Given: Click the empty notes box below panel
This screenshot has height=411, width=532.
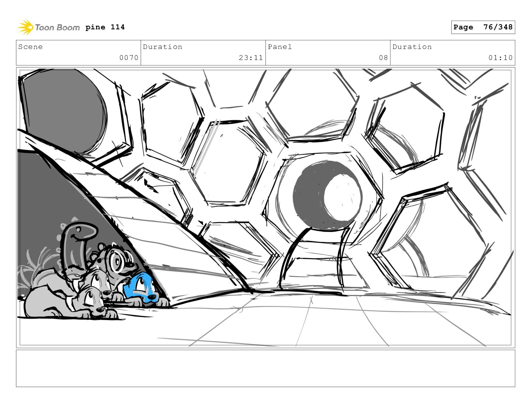Looking at the screenshot, I should pos(265,368).
